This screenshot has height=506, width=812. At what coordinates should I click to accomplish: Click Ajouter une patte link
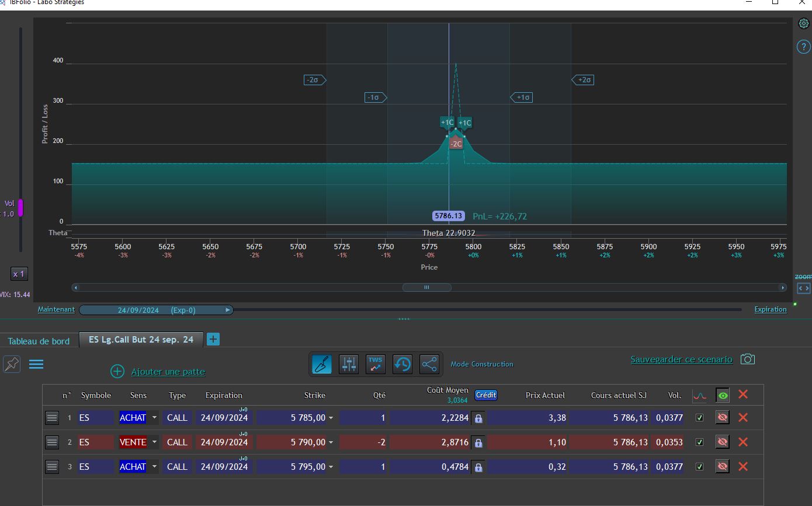pyautogui.click(x=168, y=372)
